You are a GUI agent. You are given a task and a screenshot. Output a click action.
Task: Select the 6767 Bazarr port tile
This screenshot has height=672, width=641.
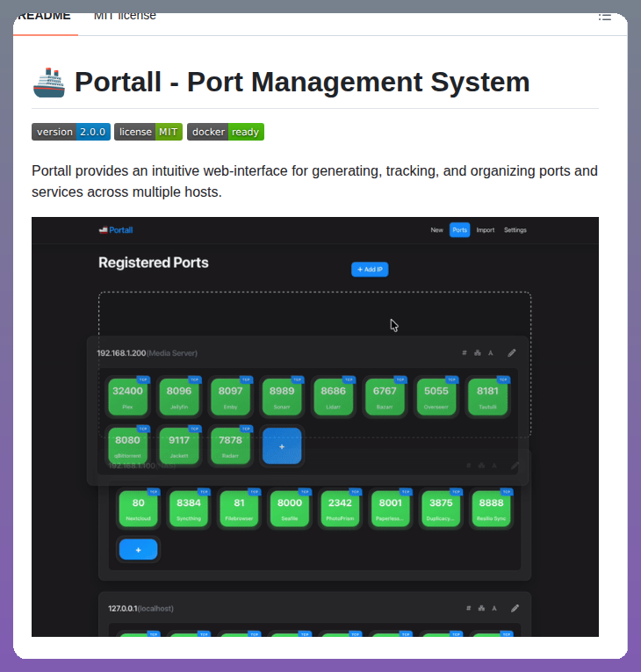coord(385,397)
